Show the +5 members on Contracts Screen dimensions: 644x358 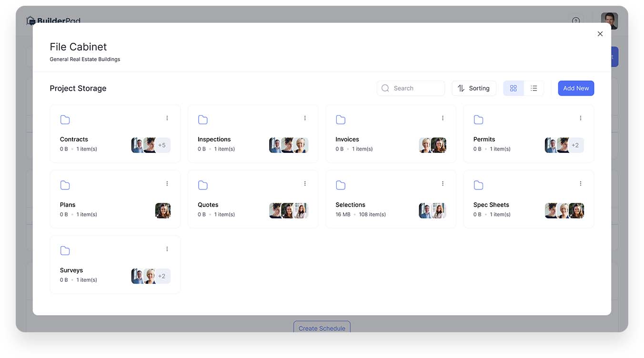pyautogui.click(x=162, y=145)
